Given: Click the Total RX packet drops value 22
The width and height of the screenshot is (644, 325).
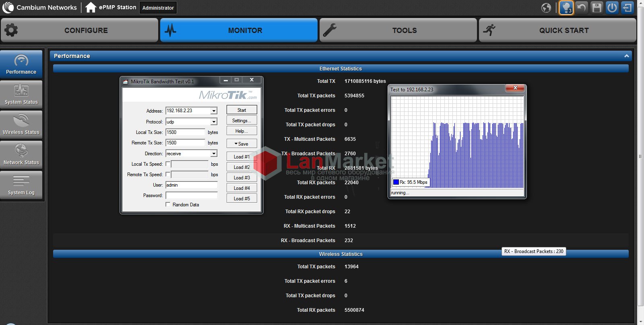Looking at the screenshot, I should pos(347,212).
